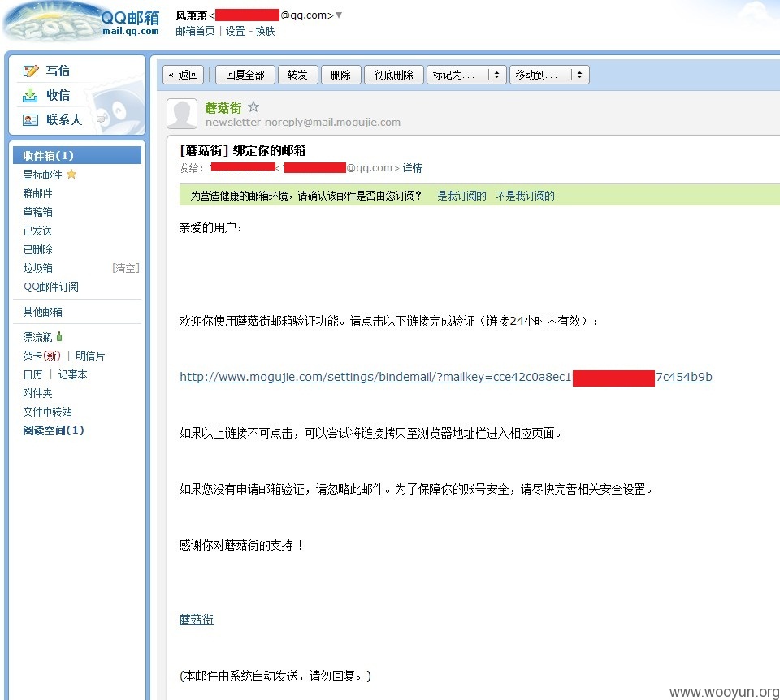This screenshot has height=700, width=780.
Task: Open the 群邮件 folder
Action: 38,193
